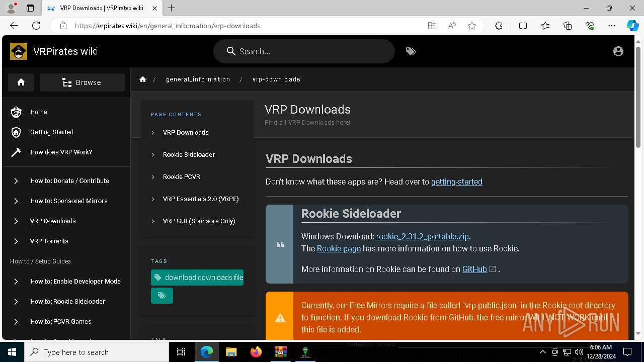The image size is (644, 362).
Task: Open Settings and more menu
Action: click(612, 26)
